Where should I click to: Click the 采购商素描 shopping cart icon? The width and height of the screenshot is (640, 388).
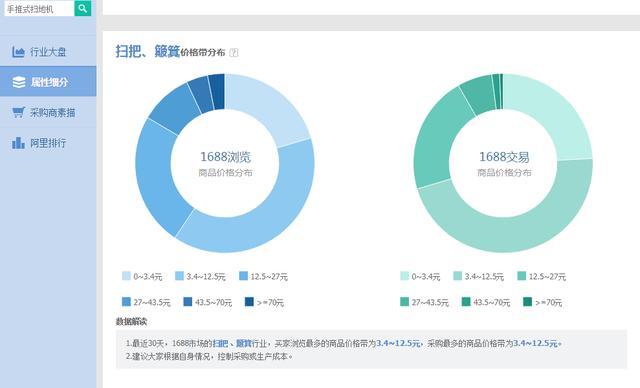(19, 112)
